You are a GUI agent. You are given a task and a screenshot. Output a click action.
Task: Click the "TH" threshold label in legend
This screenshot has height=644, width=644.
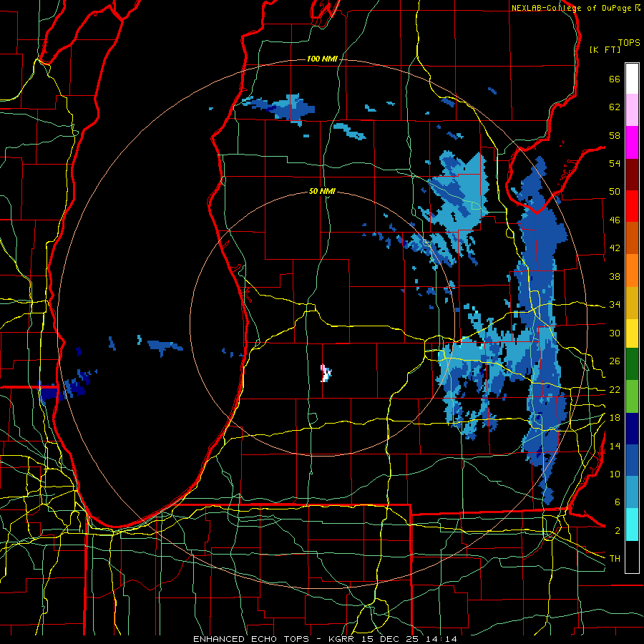[x=615, y=559]
